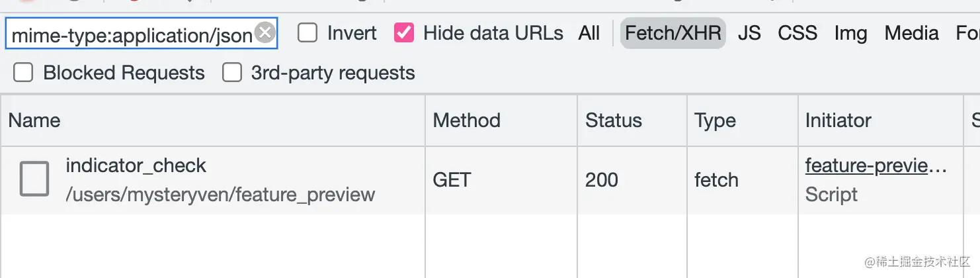
Task: Clear the mime-type filter text
Action: pos(265,32)
